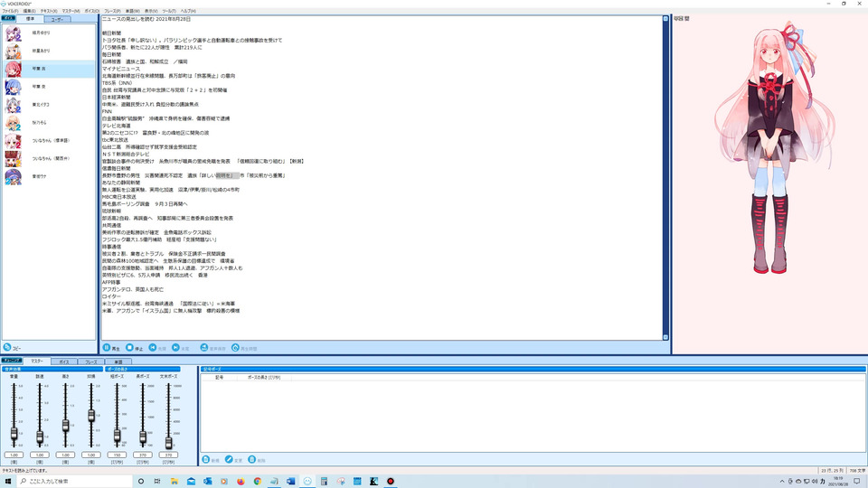Open the ボイス menu

pyautogui.click(x=92, y=11)
